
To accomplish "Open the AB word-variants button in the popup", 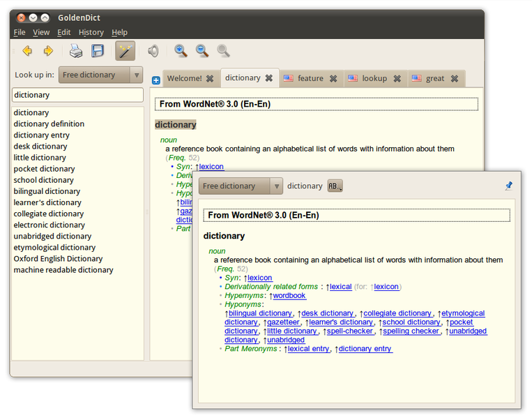I will 335,186.
